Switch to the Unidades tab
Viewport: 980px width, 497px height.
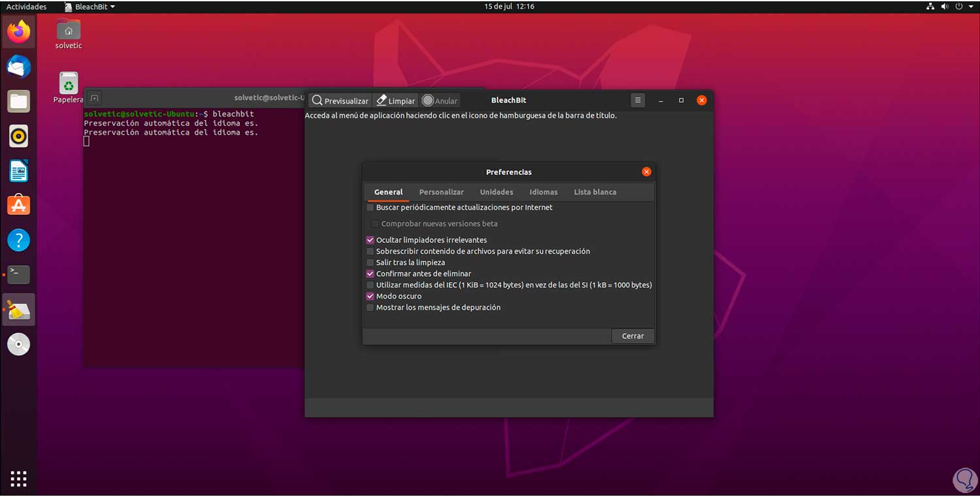pos(497,192)
